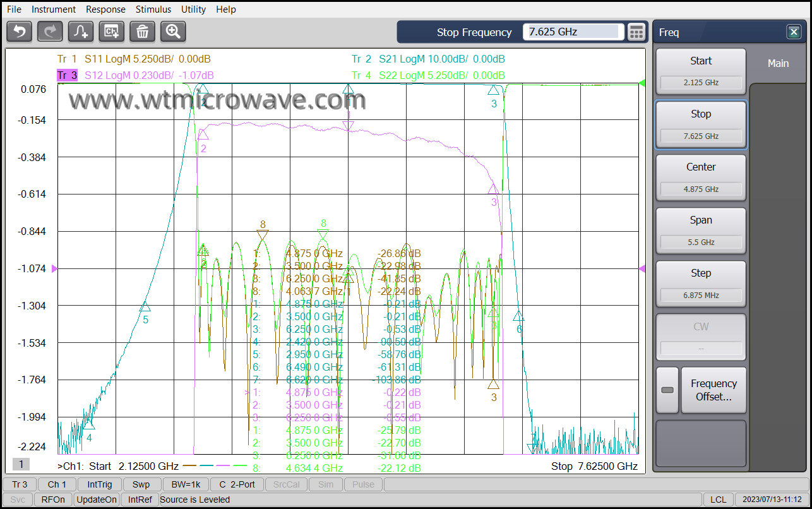Click the C 2-Port correction status button
Viewport: 812px width, 509px height.
(x=237, y=484)
